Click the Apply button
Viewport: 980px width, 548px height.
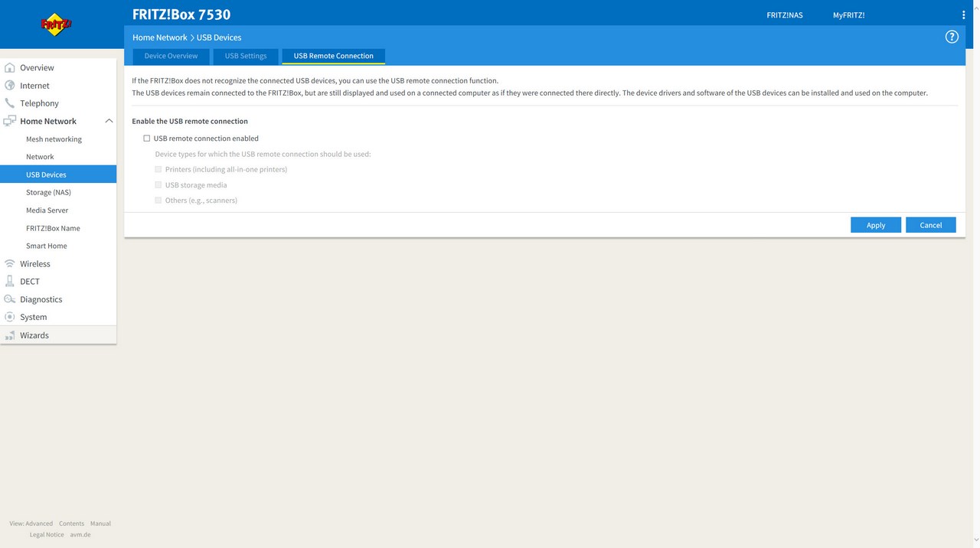876,225
